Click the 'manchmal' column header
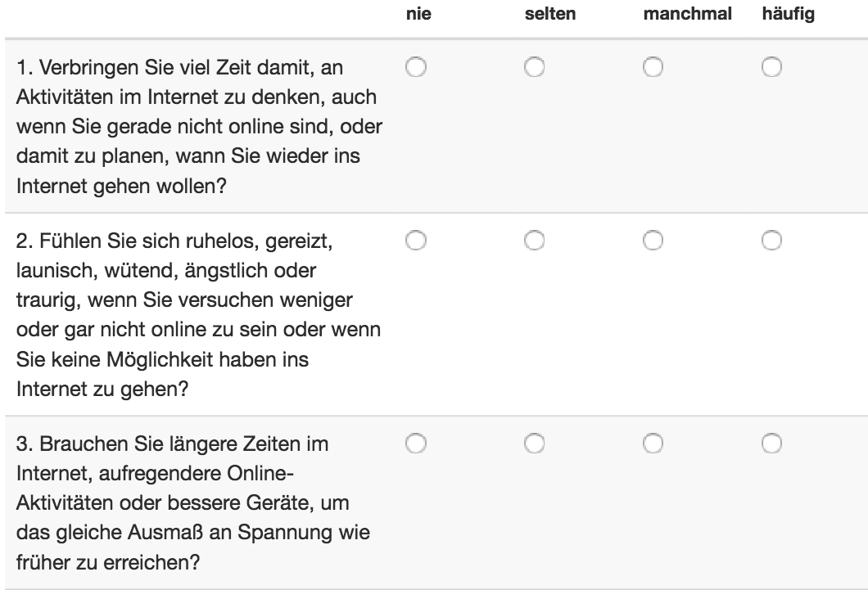The height and width of the screenshot is (590, 868). [x=688, y=14]
